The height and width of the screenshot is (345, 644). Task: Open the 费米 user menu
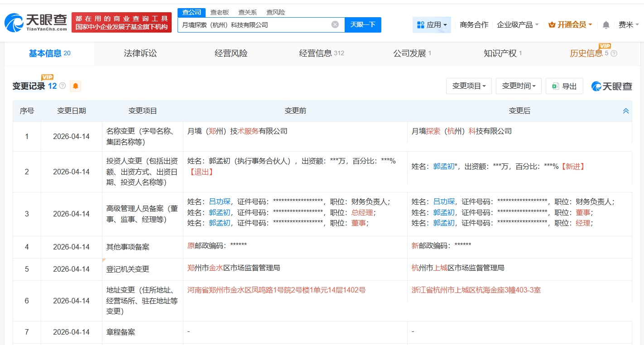coord(629,25)
